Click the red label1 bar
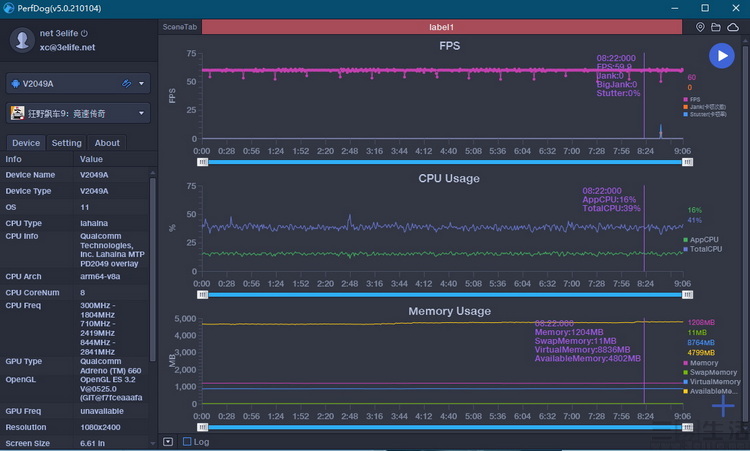The image size is (750, 451). point(441,27)
